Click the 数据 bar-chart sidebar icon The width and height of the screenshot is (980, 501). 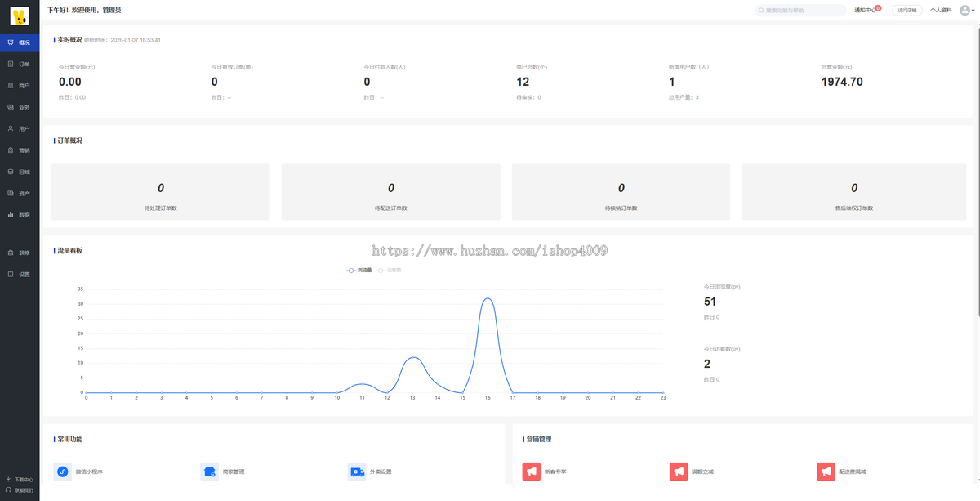click(x=11, y=215)
